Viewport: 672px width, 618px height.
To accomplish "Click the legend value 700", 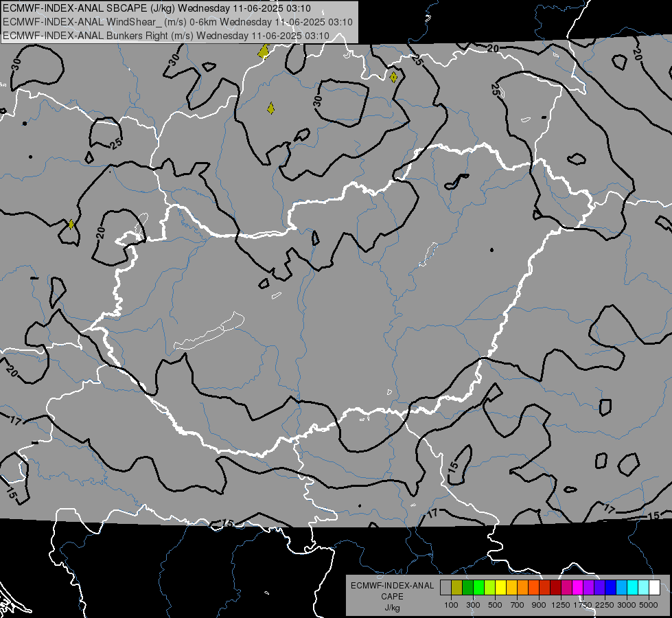I will tap(518, 605).
